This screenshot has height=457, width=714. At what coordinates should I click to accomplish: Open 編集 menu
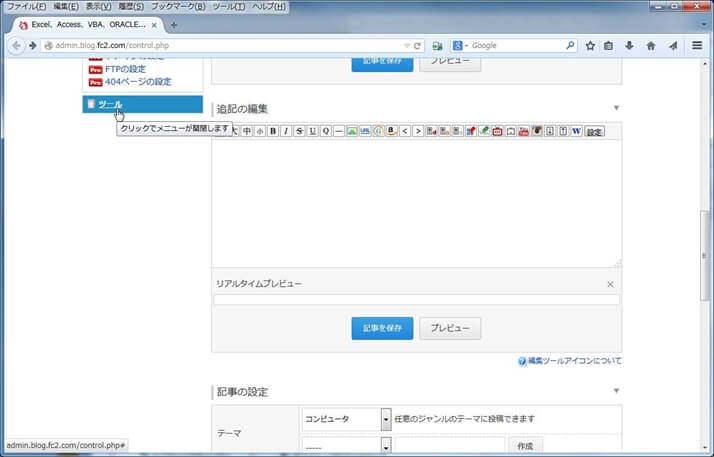(x=66, y=6)
